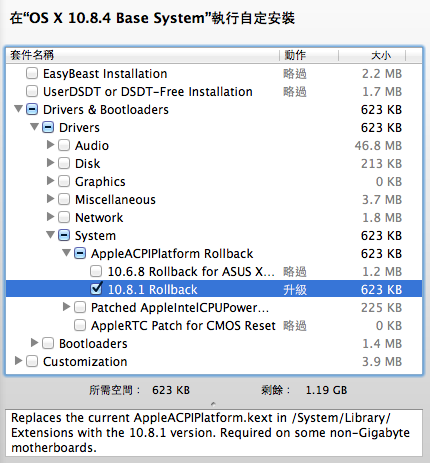Enable AppleRTC Patch for CMOS Reset
Viewport: 430px width, 463px height.
coord(80,325)
